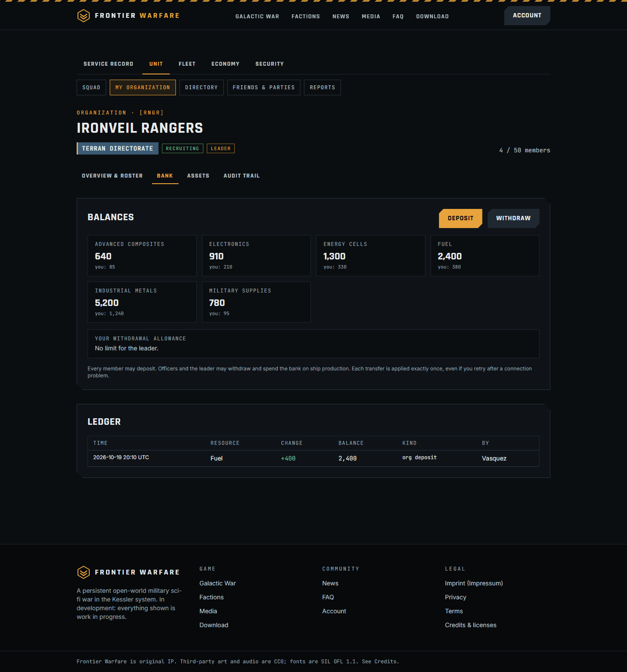Open footer Account link
This screenshot has height=672, width=627.
(334, 611)
